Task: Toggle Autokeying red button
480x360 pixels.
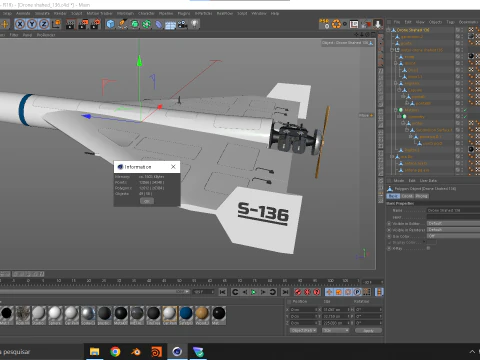Action: click(x=307, y=292)
